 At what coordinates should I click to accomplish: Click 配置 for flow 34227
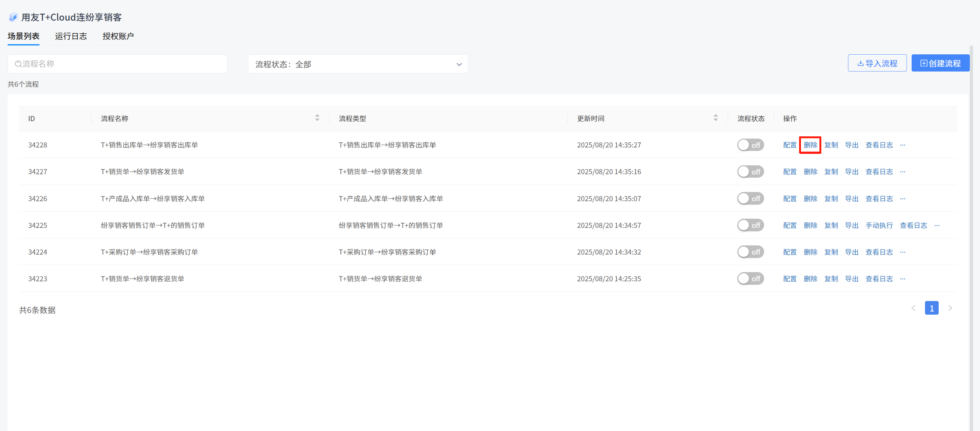790,172
